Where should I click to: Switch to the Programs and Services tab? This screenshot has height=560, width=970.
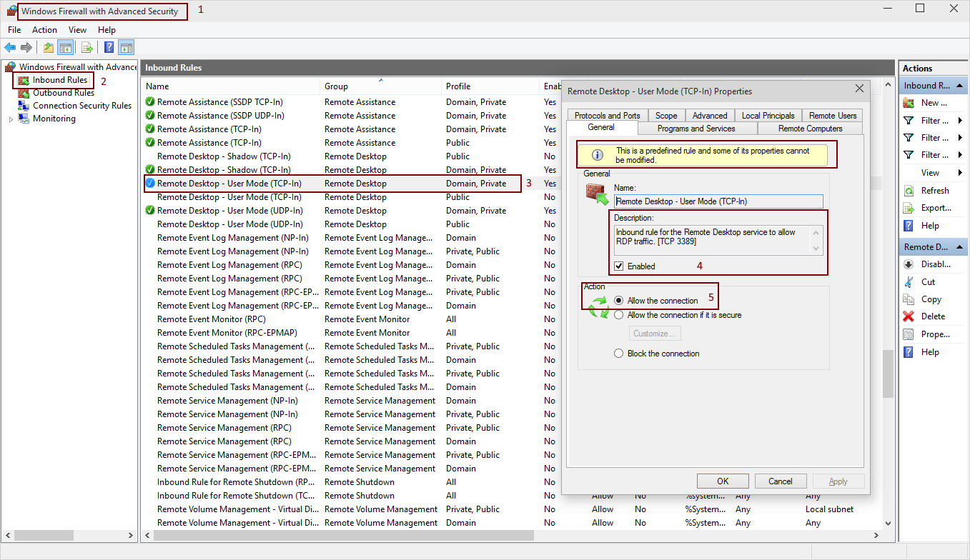tap(696, 129)
